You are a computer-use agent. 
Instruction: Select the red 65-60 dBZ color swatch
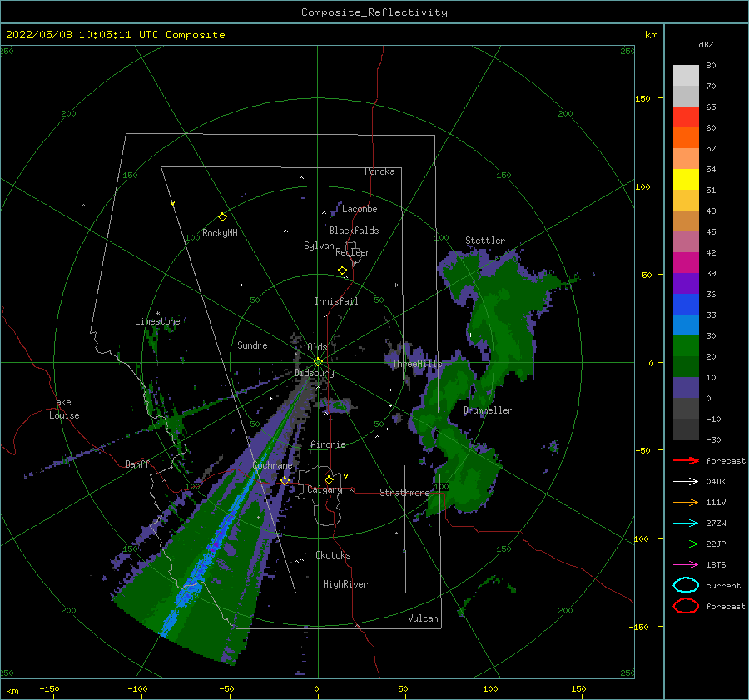coord(686,117)
